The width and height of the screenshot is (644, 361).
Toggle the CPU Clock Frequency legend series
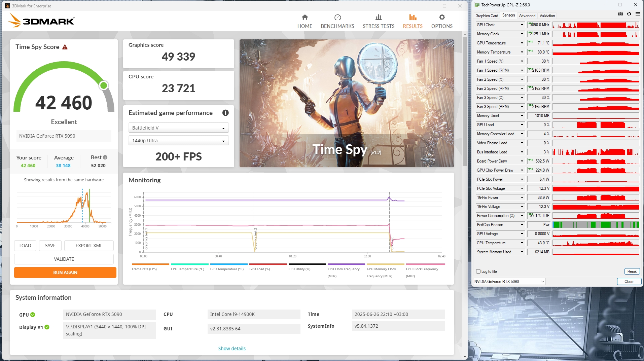[346, 270]
